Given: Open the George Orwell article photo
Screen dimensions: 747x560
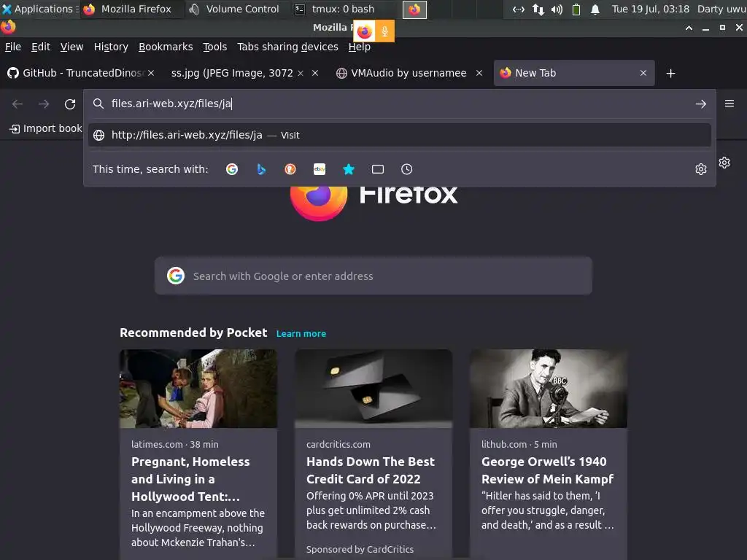Looking at the screenshot, I should 548,389.
